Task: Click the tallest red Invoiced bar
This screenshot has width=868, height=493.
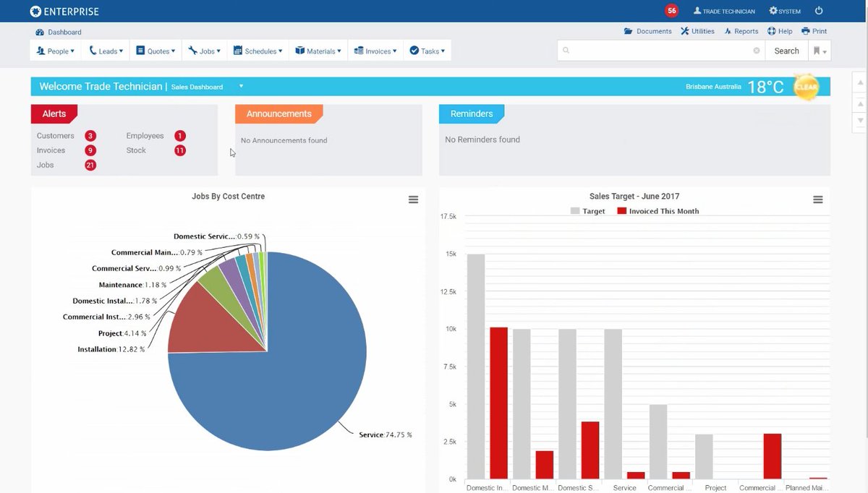Action: 499,403
